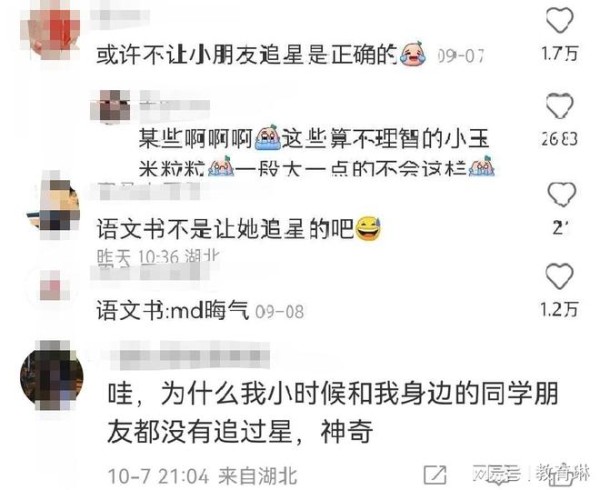This screenshot has height=490, width=600.
Task: Like the reply with 2683 likes
Action: tap(559, 106)
